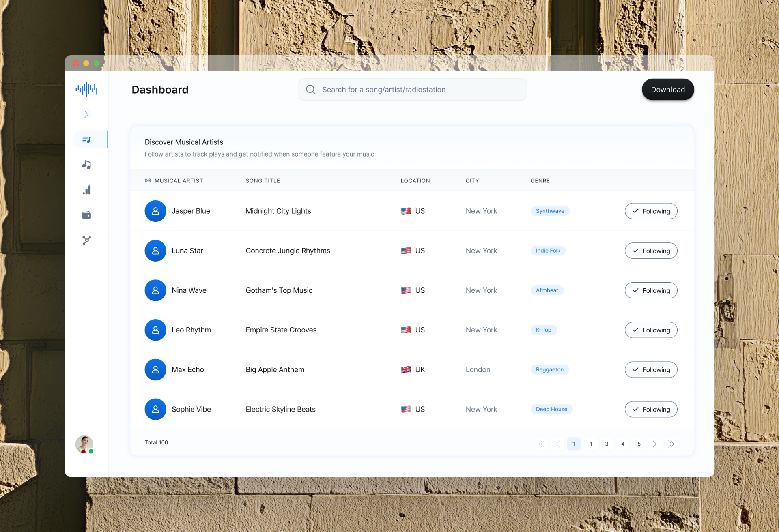The height and width of the screenshot is (532, 779).
Task: Click the song Empire State Grooves
Action: pos(281,330)
